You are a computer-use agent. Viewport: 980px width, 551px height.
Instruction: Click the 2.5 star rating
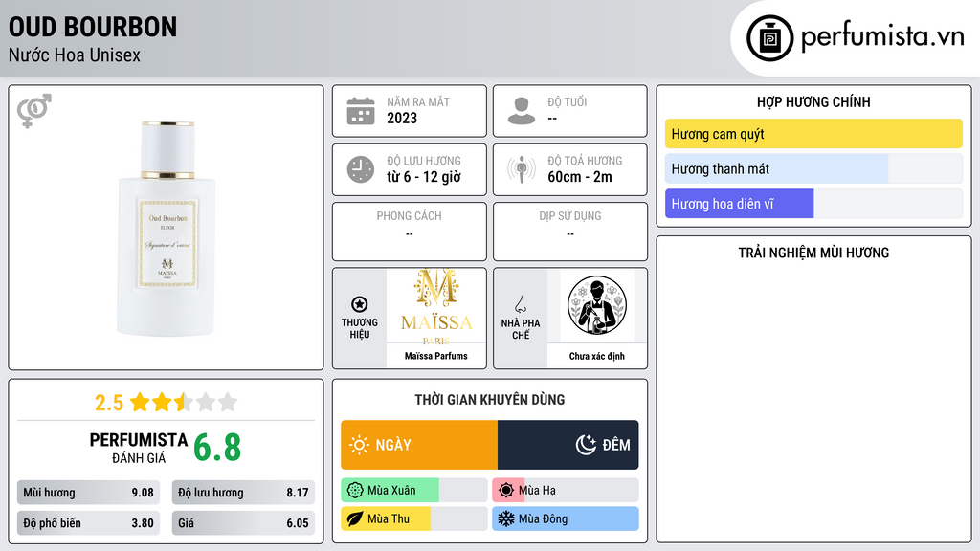[x=167, y=402]
